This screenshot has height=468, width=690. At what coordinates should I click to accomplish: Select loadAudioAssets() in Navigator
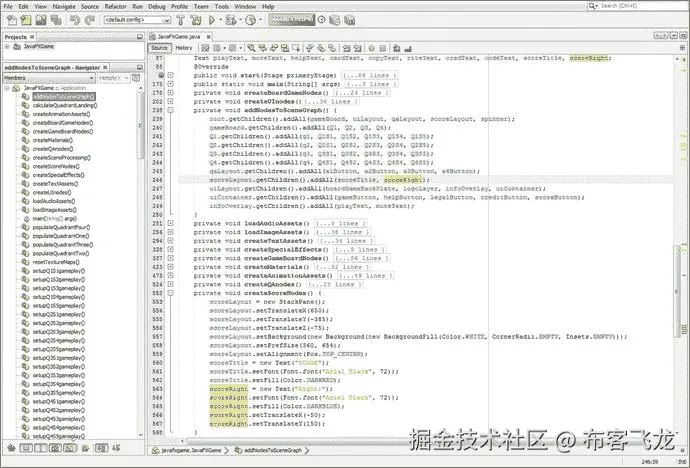pyautogui.click(x=54, y=201)
